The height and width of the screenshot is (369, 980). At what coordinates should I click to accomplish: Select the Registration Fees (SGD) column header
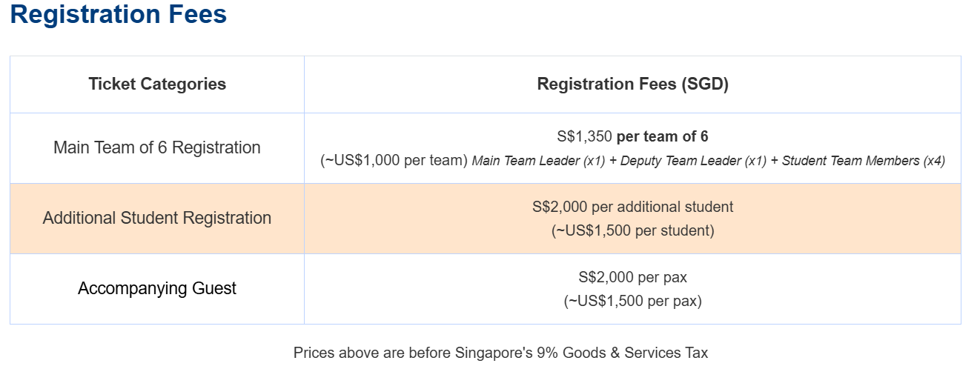632,84
